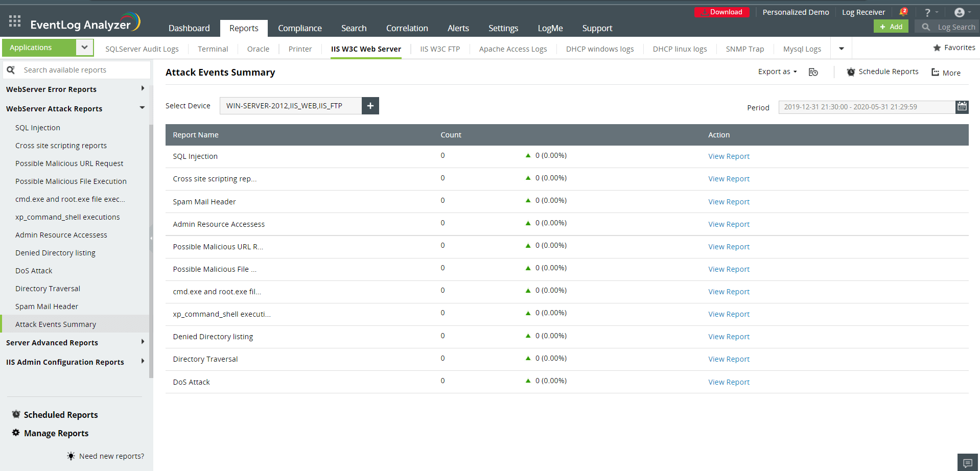This screenshot has height=471, width=980.
Task: Select the SNMP Trap tab
Action: pyautogui.click(x=745, y=49)
